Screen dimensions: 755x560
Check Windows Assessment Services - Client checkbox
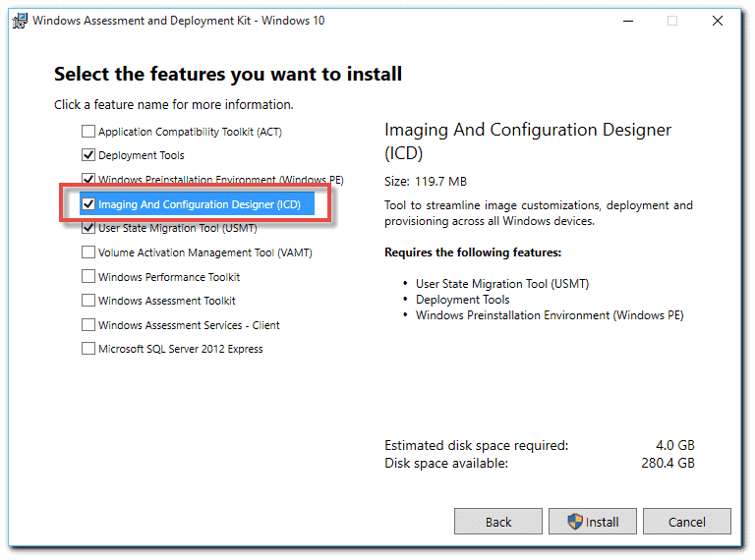click(88, 325)
